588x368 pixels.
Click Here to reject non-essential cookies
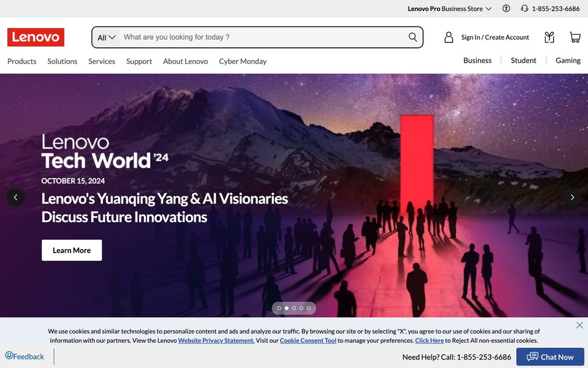pos(429,340)
